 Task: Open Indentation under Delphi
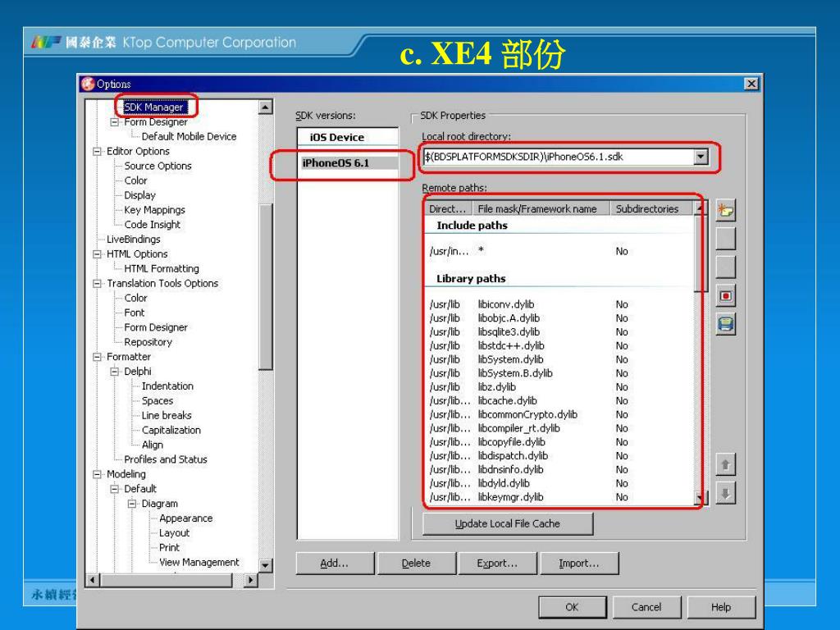167,386
